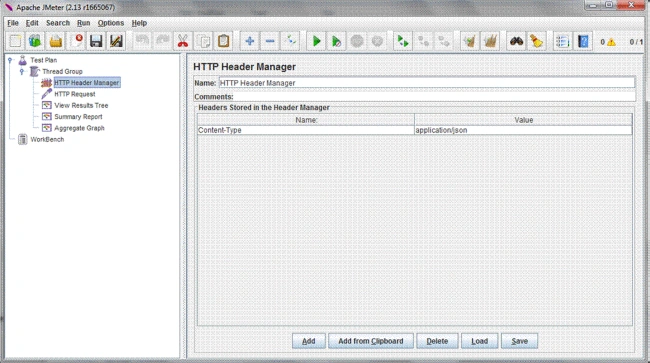Click the Save As icon
Image resolution: width=650 pixels, height=363 pixels.
click(x=116, y=41)
